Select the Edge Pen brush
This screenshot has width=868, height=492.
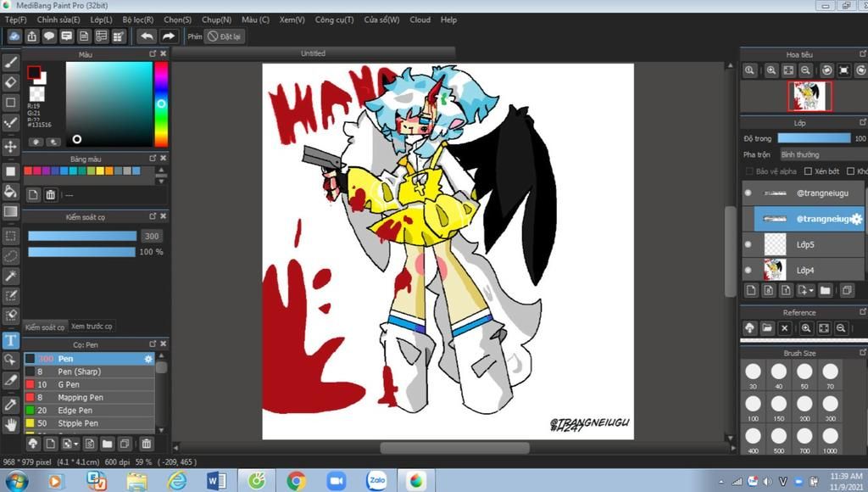point(88,411)
